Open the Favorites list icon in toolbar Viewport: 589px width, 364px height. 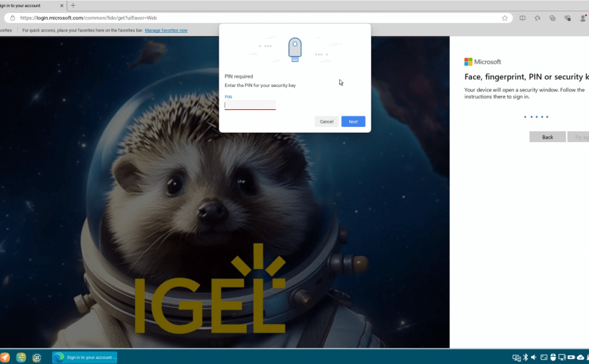pos(538,18)
